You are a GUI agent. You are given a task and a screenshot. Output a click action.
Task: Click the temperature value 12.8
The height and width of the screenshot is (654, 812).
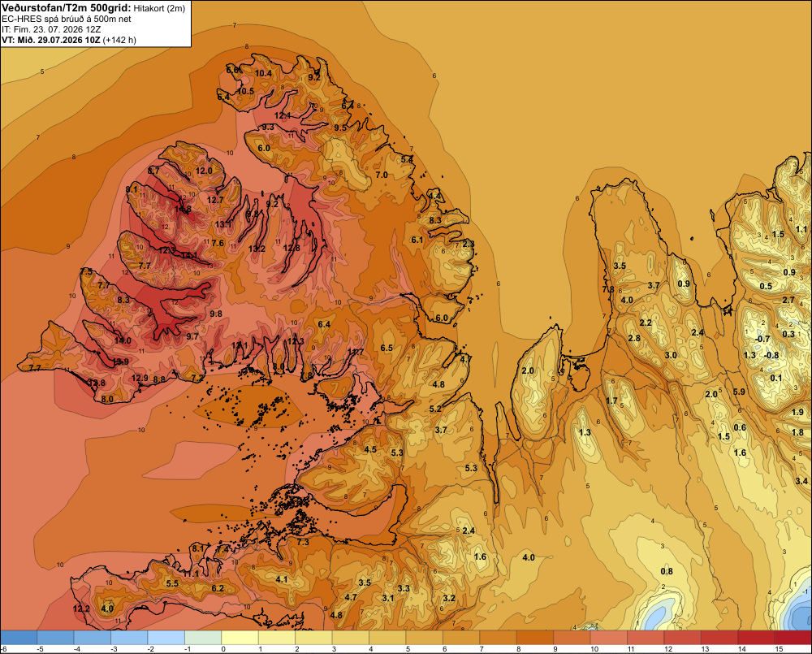click(292, 249)
